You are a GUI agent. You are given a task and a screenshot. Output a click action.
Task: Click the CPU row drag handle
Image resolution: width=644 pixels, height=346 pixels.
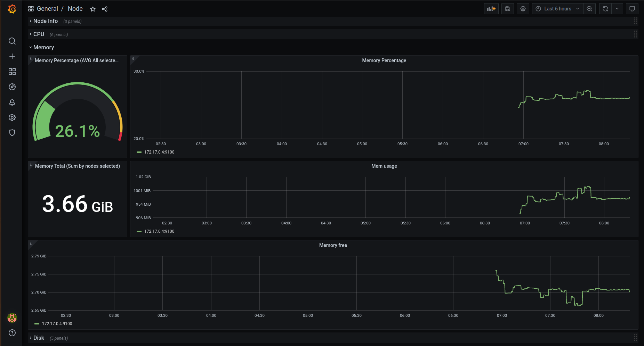635,34
